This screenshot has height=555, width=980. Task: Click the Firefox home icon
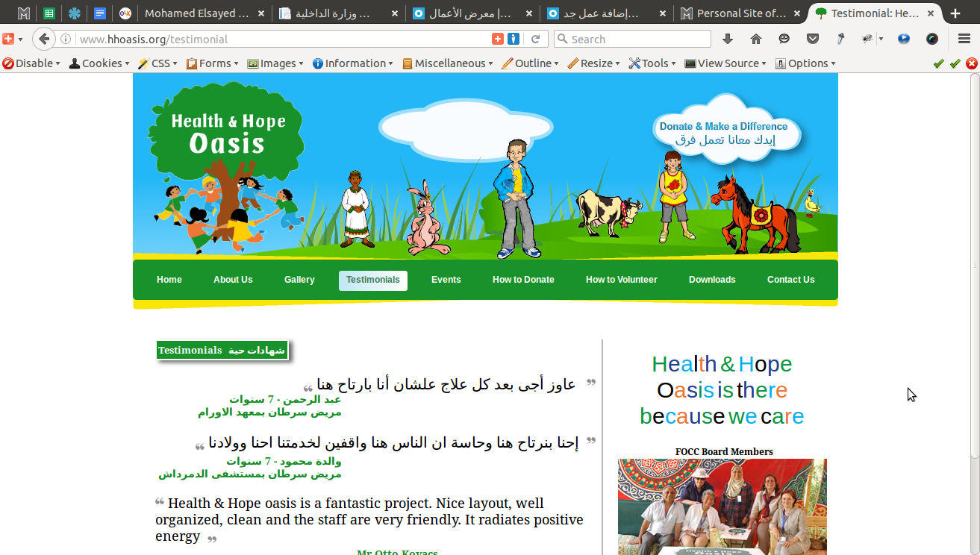click(x=755, y=39)
